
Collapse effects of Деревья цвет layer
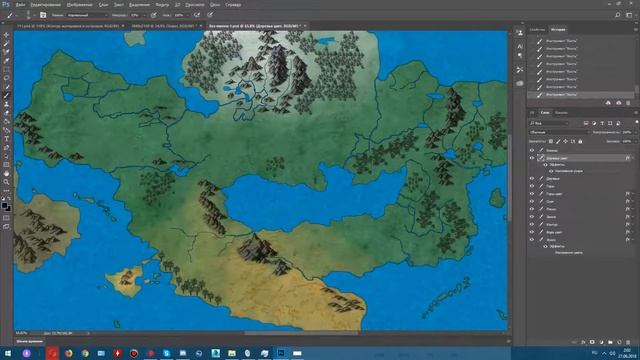click(633, 158)
